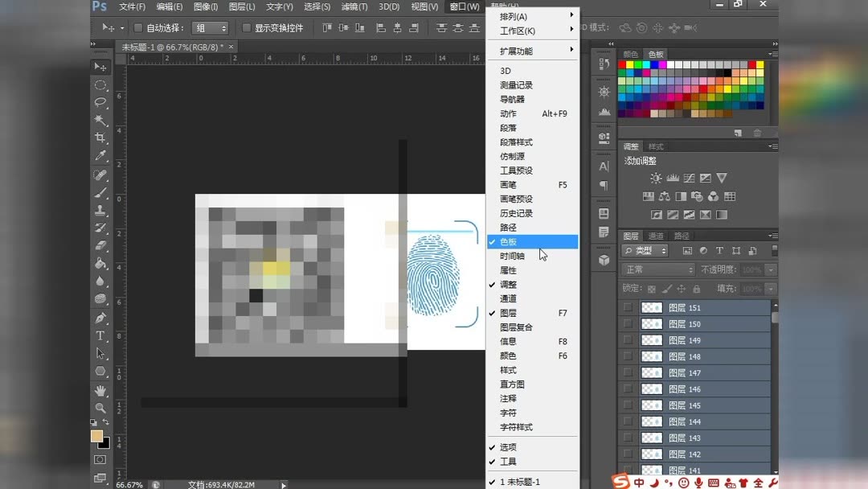Screen dimensions: 868x489
Task: Open the Layers panel flyout menu
Action: coord(773,236)
